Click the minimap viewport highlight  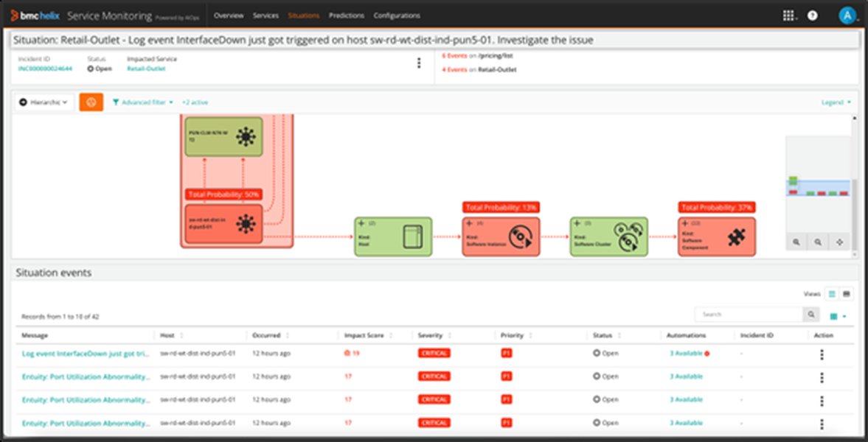(818, 188)
